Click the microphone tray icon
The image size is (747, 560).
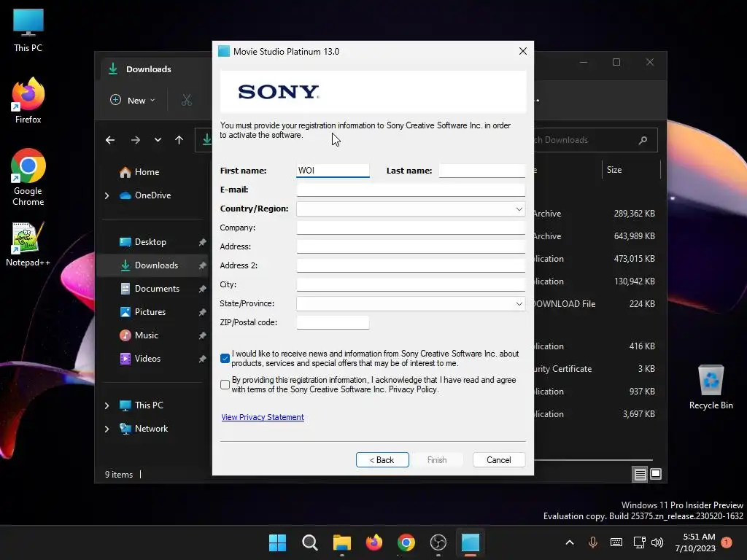(592, 542)
